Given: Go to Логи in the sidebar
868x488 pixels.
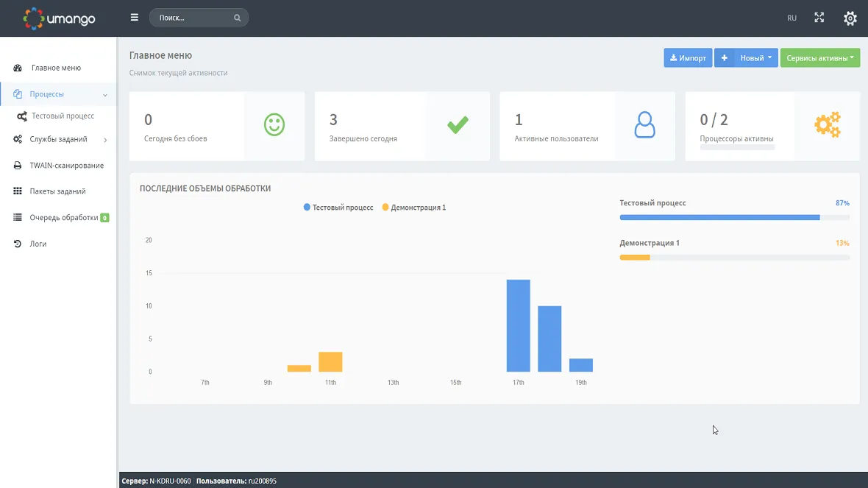Looking at the screenshot, I should 38,244.
